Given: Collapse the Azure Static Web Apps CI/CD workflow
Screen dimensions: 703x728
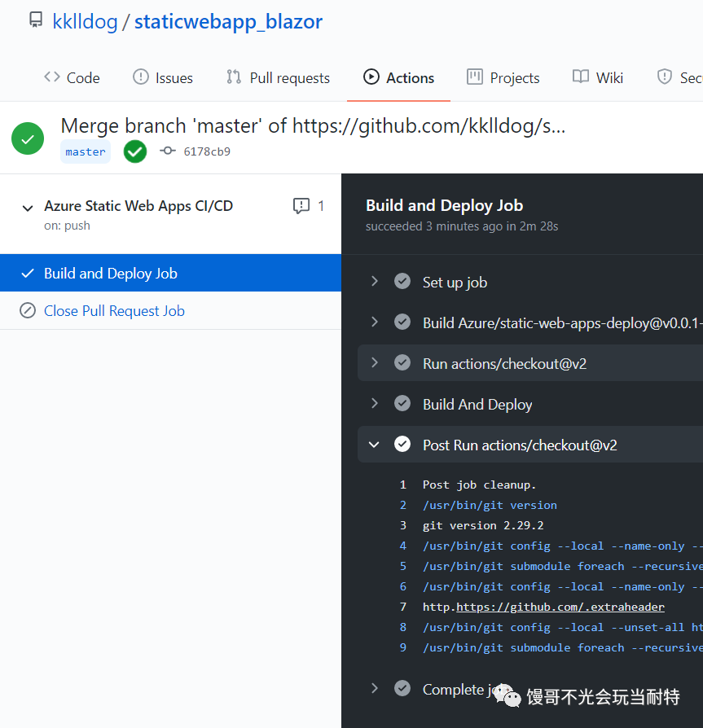Looking at the screenshot, I should coord(28,208).
